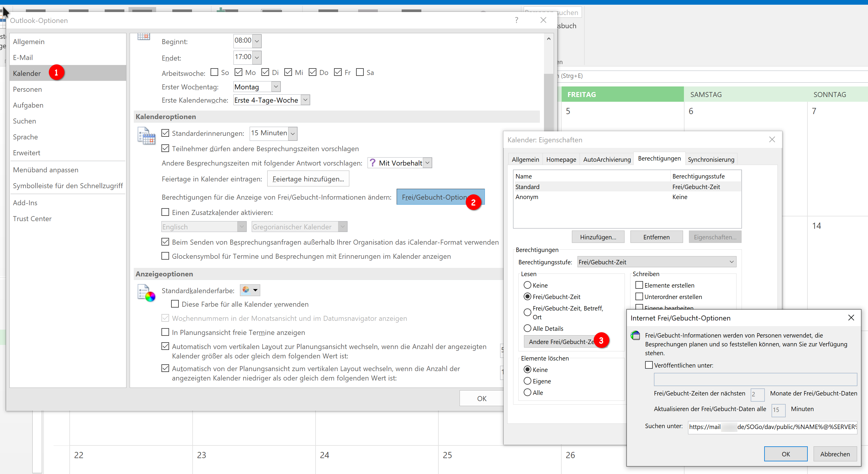Close the Kalender: Eigenschaften window
Image resolution: width=868 pixels, height=474 pixels.
tap(772, 139)
